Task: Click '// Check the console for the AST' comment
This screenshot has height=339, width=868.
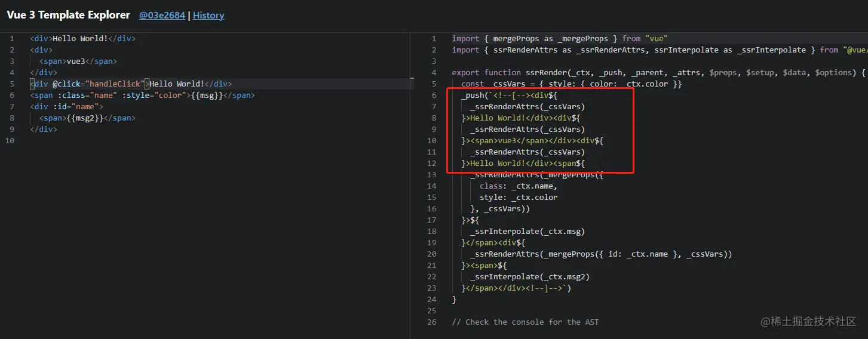Action: [526, 322]
